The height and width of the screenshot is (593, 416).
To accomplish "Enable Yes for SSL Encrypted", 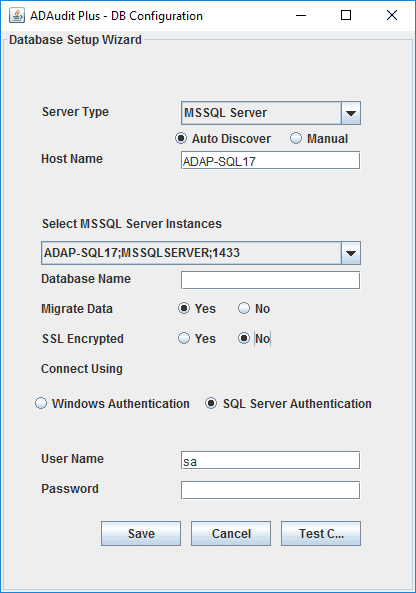I will (184, 338).
